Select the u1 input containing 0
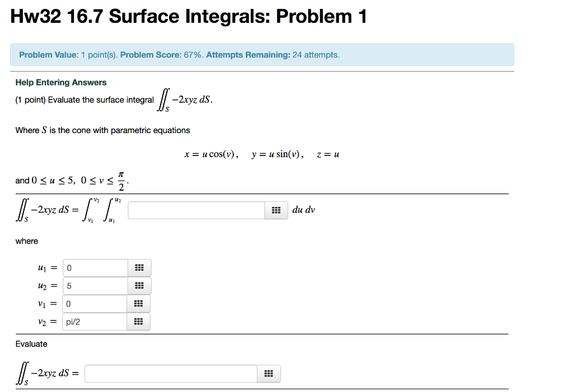This screenshot has width=573, height=392. 94,268
